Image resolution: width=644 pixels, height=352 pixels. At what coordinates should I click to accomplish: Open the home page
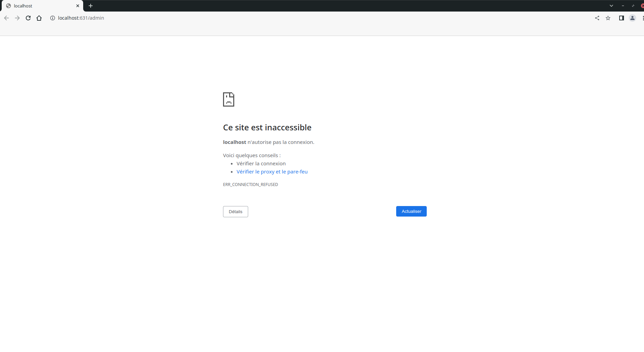[39, 18]
